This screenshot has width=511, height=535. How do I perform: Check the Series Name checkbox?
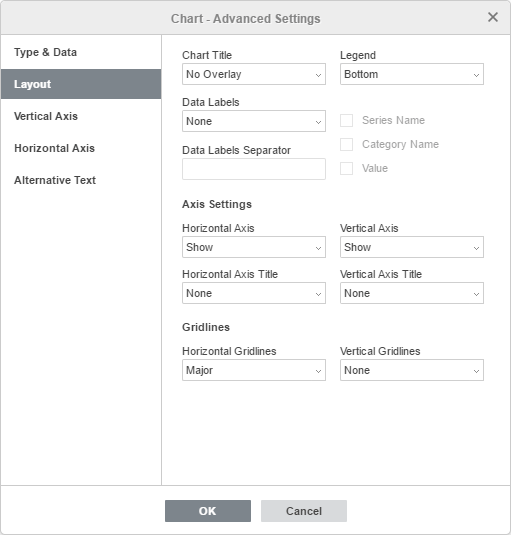[x=346, y=120]
